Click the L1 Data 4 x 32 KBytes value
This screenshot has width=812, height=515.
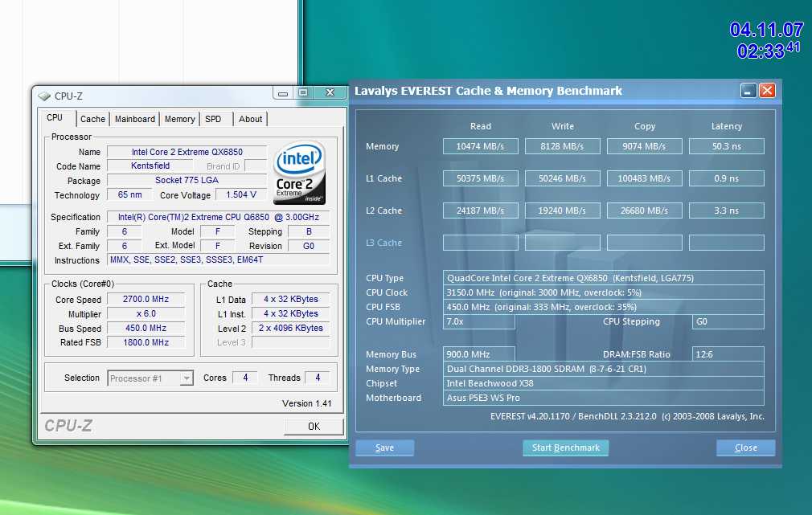click(x=290, y=299)
